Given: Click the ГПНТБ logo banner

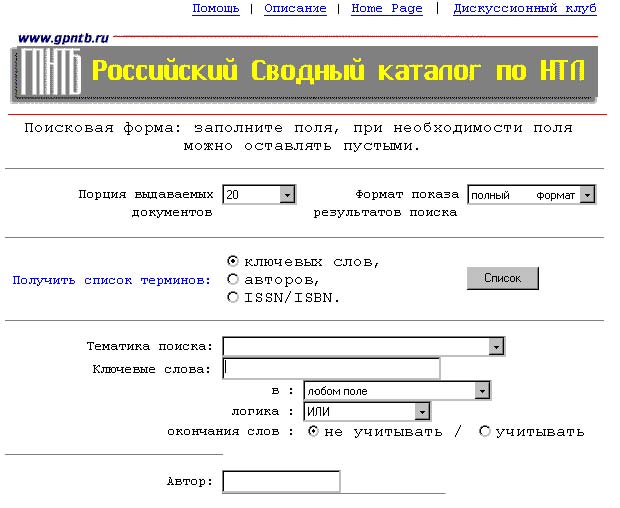Looking at the screenshot, I should [51, 72].
